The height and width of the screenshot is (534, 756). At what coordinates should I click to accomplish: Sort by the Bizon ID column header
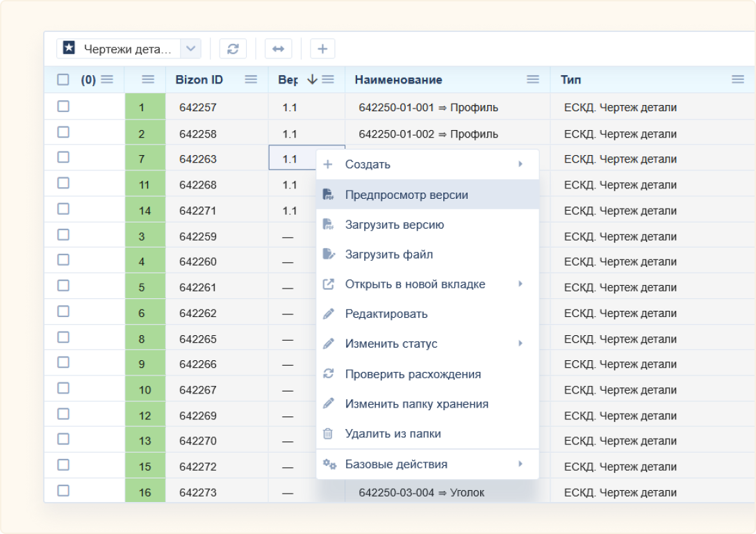[x=199, y=80]
